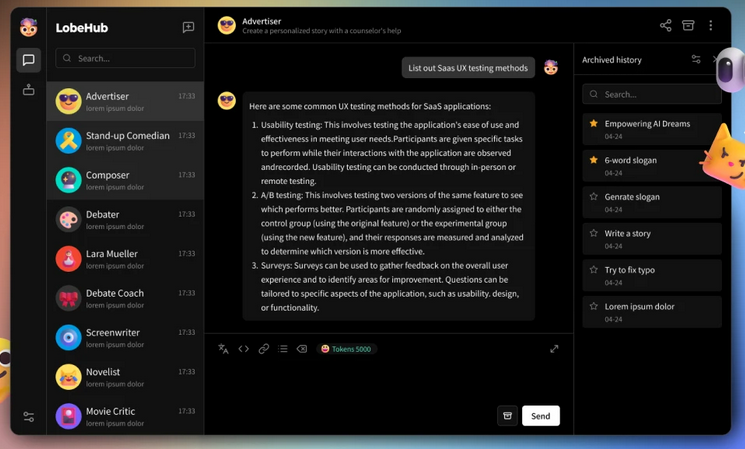Star the Lorem ipsum dolor topic
Image resolution: width=745 pixels, height=449 pixels.
pyautogui.click(x=593, y=306)
